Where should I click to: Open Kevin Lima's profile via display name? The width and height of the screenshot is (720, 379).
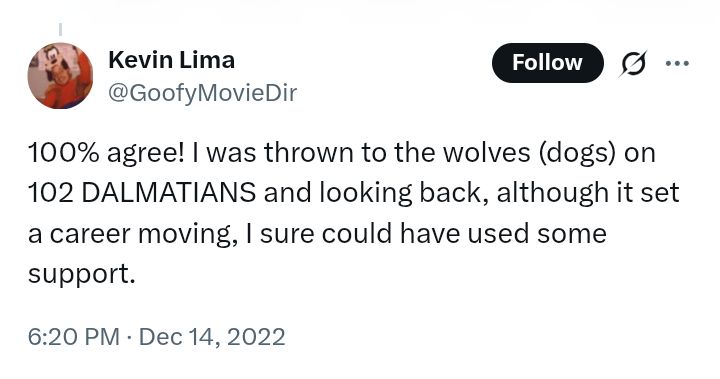171,60
